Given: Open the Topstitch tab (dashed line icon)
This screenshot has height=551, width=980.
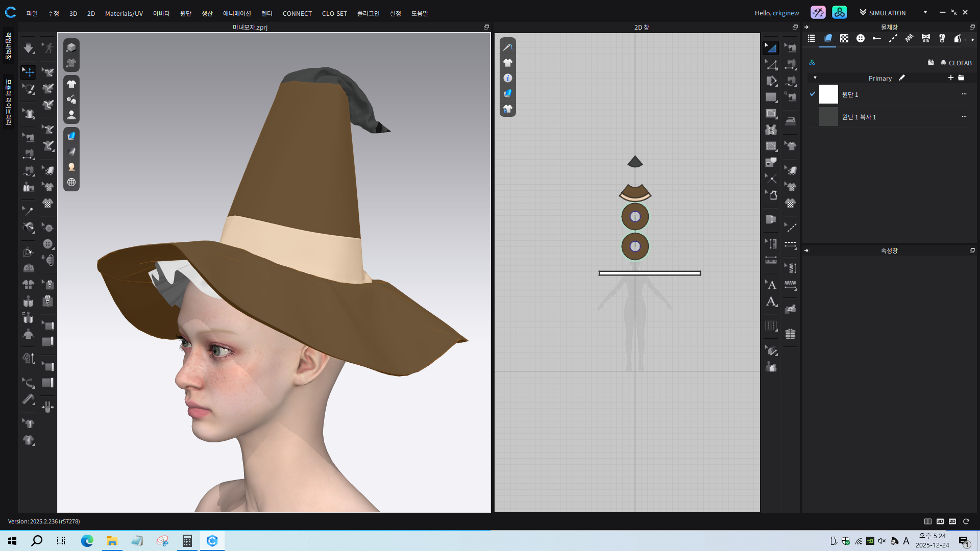Looking at the screenshot, I should 893,38.
